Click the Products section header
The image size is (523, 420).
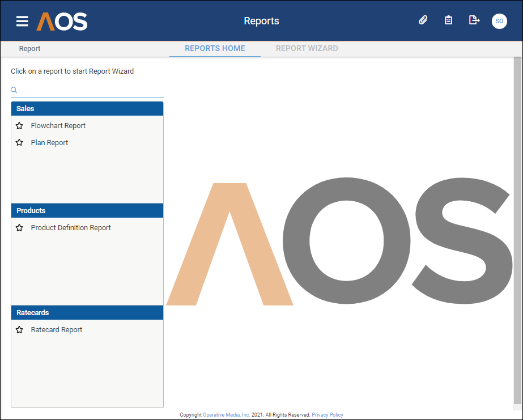point(87,210)
